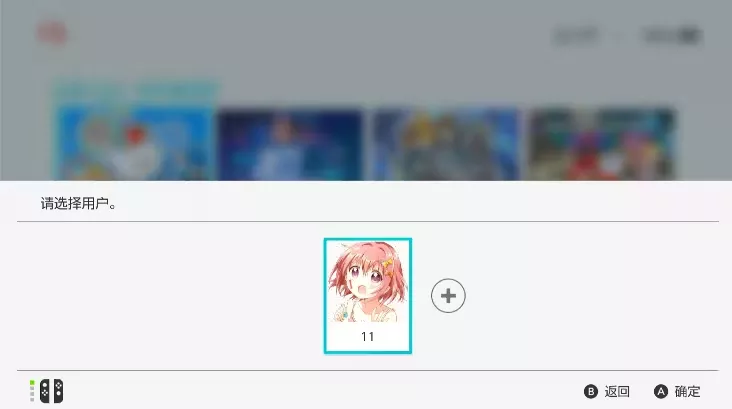Viewport: 732px width, 409px height.
Task: Click the 请选择用户 prompt text
Action: coord(78,204)
